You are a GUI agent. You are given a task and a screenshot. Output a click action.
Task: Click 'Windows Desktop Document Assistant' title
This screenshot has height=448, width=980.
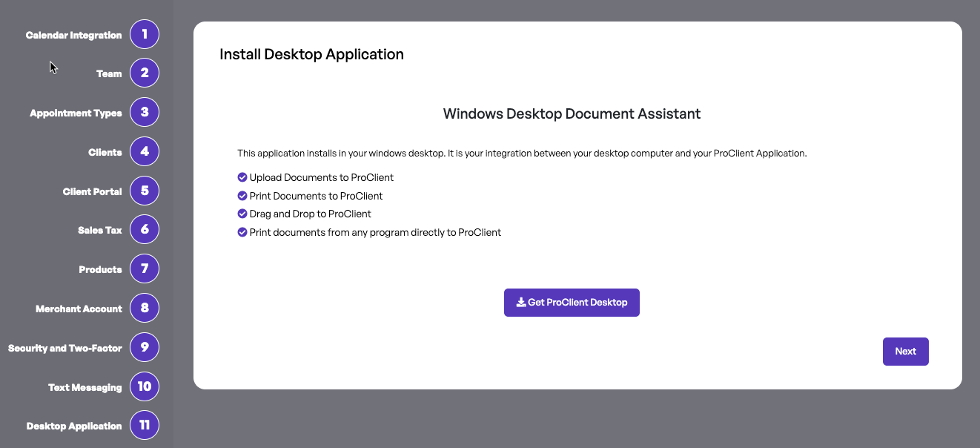coord(572,113)
